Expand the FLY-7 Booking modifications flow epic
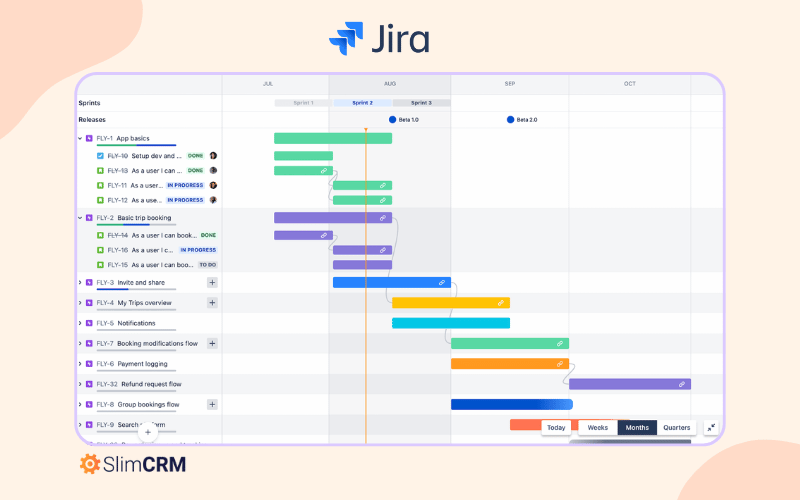The height and width of the screenshot is (500, 800). (x=80, y=344)
